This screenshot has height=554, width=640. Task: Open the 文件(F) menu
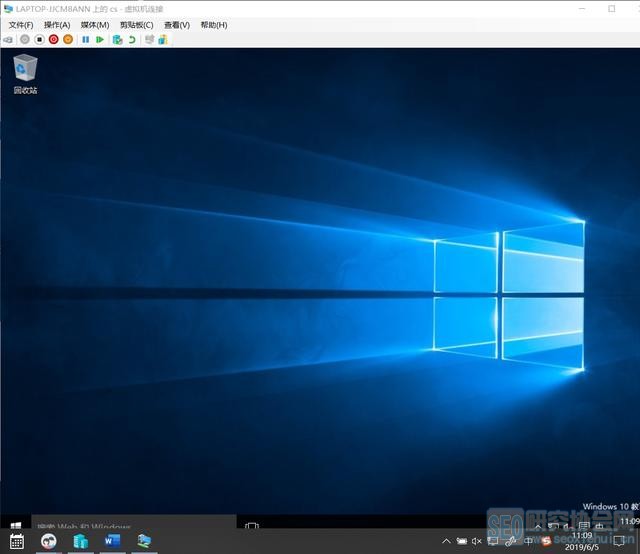[21, 25]
